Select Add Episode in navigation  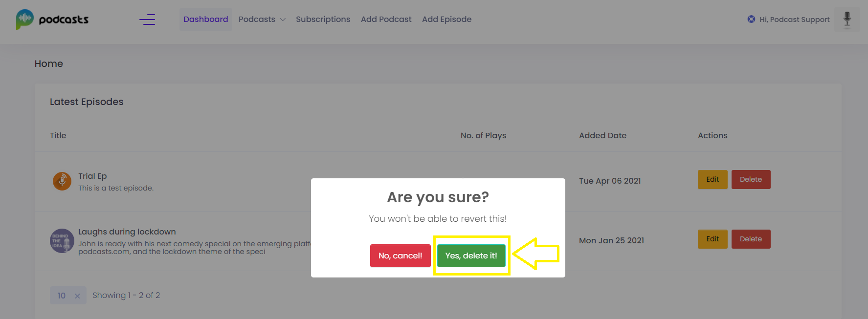tap(446, 19)
